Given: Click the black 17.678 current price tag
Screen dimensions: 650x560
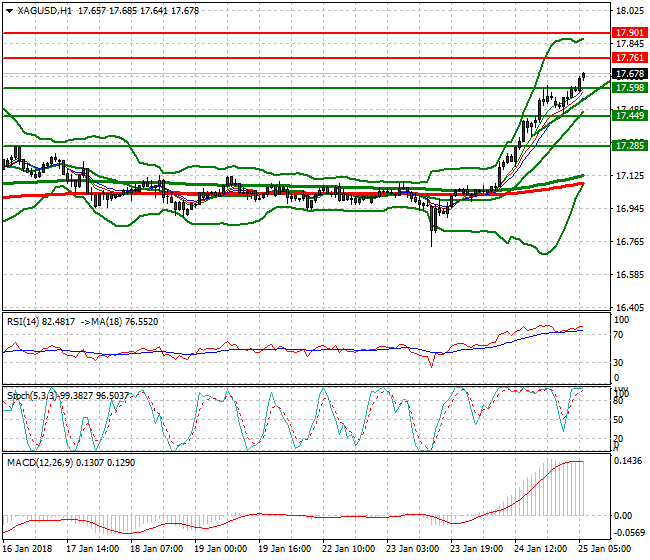Looking at the screenshot, I should [x=629, y=74].
